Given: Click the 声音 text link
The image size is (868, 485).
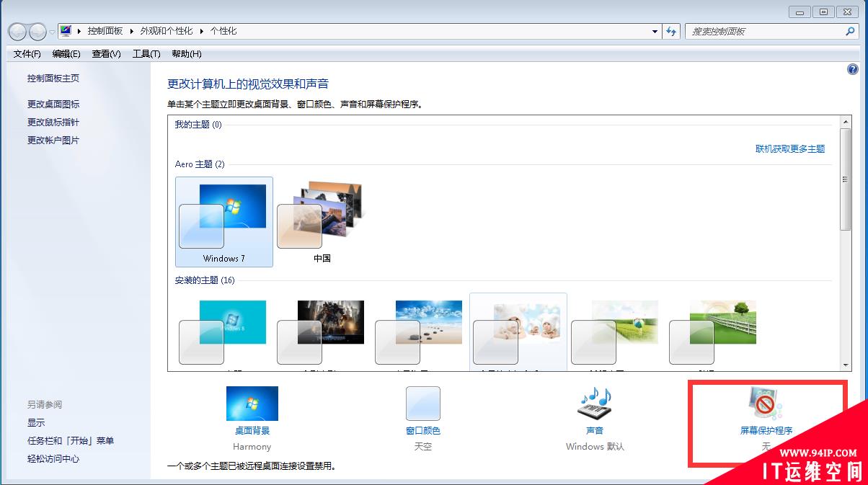Looking at the screenshot, I should (595, 431).
